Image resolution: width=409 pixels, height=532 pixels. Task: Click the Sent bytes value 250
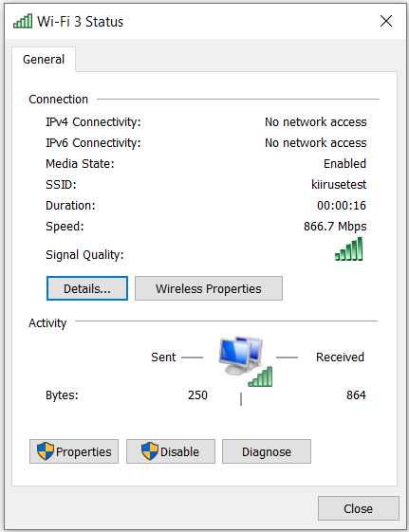(x=197, y=394)
